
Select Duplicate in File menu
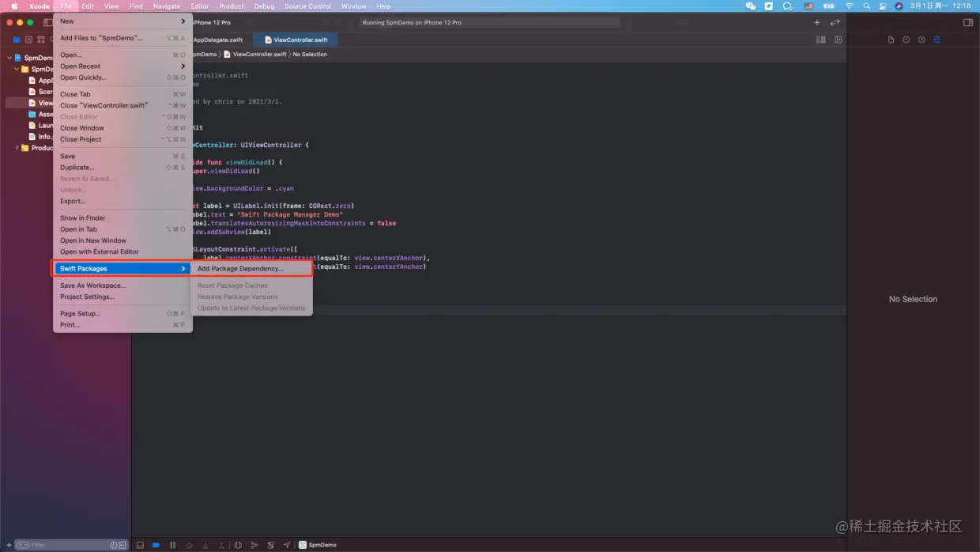122,168
